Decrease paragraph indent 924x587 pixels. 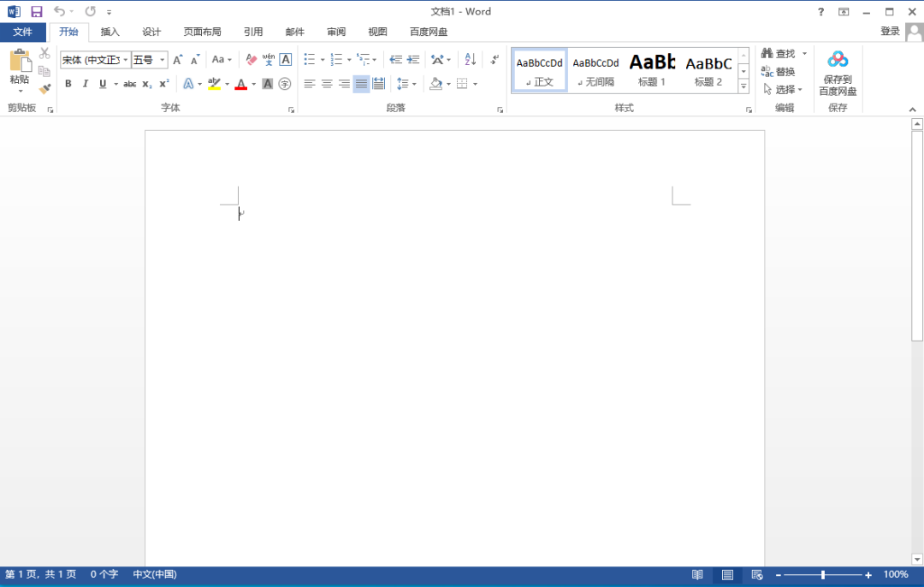click(395, 60)
